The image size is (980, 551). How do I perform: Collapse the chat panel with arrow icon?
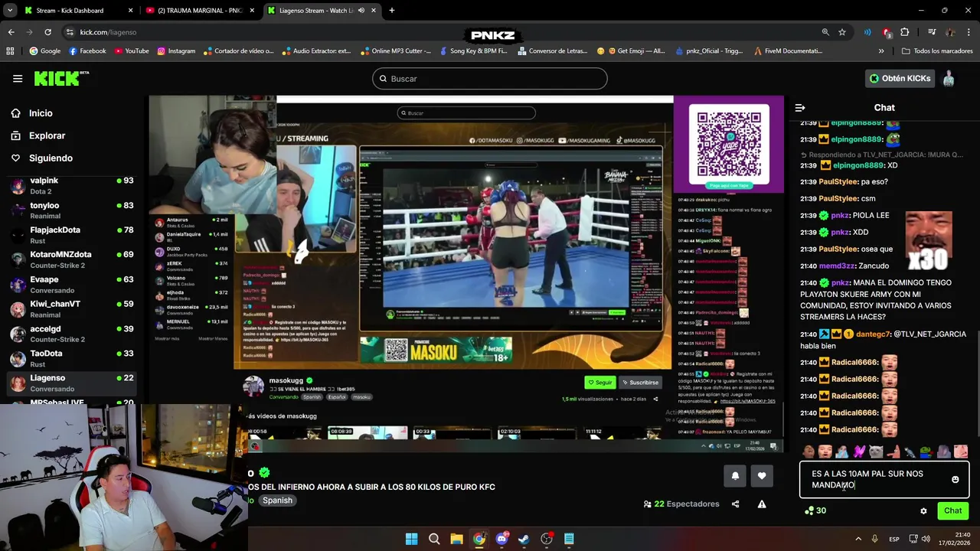pos(800,108)
